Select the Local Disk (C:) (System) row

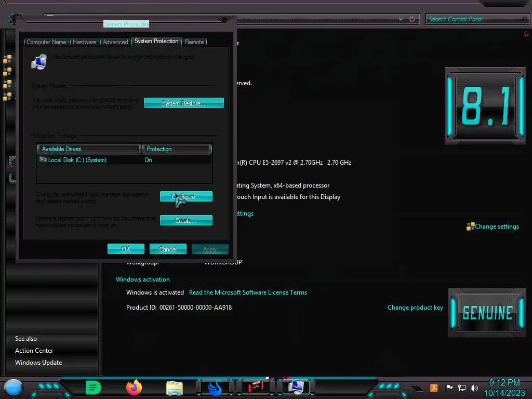click(124, 160)
